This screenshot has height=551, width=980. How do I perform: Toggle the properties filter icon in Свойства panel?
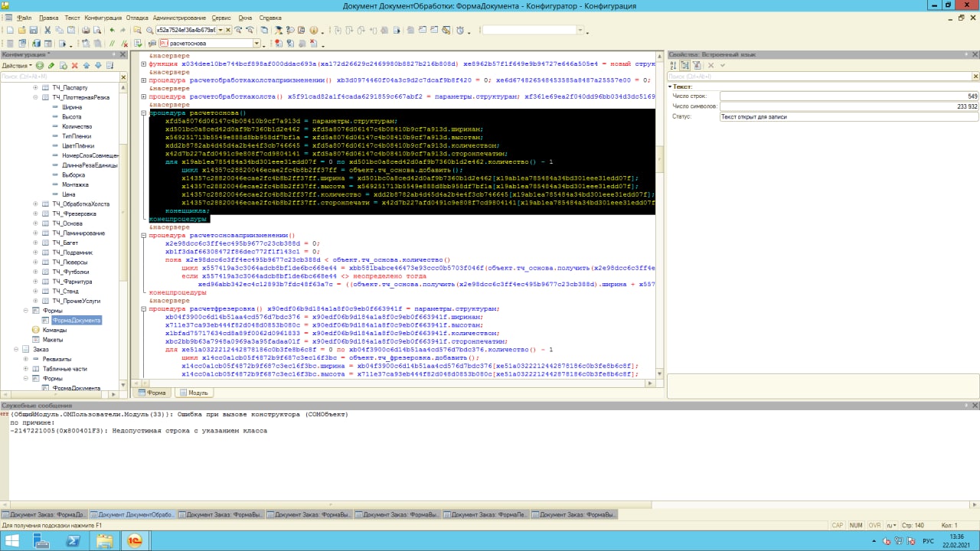[697, 66]
